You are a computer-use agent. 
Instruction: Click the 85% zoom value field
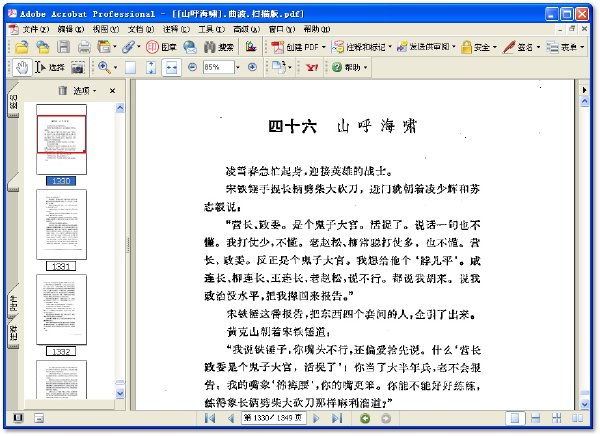tap(218, 67)
